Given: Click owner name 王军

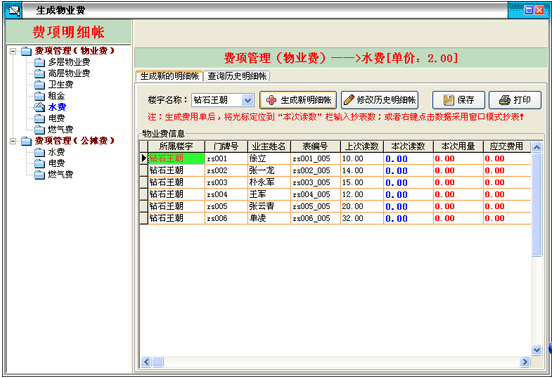Looking at the screenshot, I should point(258,195).
